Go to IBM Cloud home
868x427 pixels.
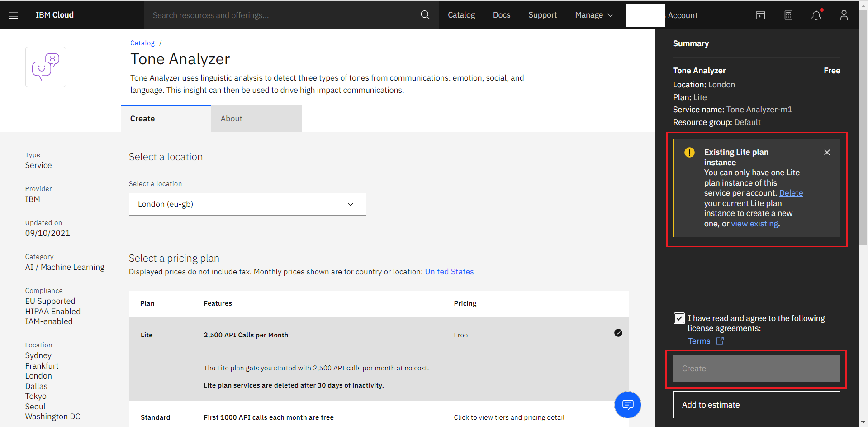click(55, 15)
